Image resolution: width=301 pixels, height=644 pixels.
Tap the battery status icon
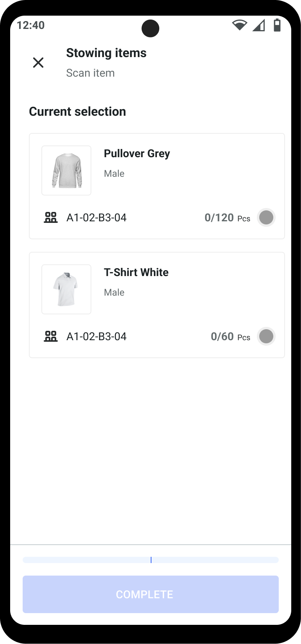coord(277,25)
